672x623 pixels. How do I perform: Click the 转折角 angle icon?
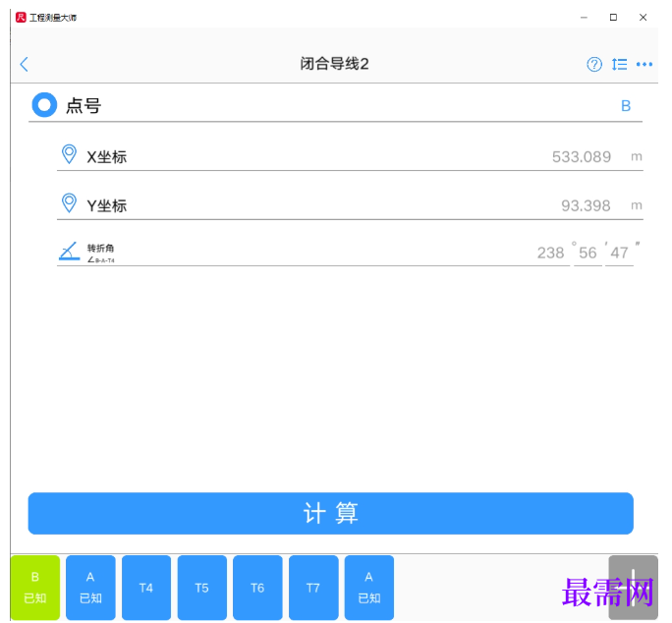69,252
